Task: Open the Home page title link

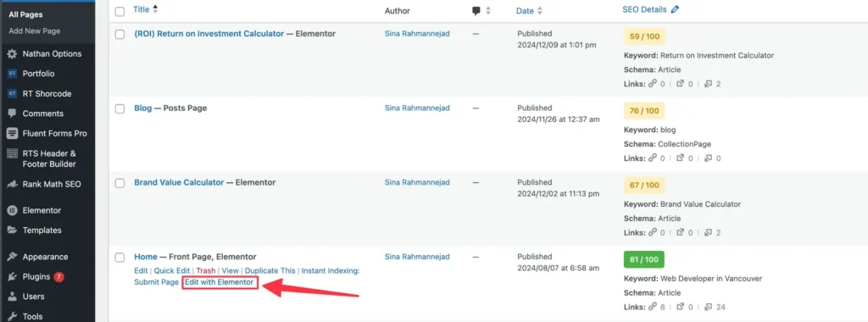Action: (146, 257)
